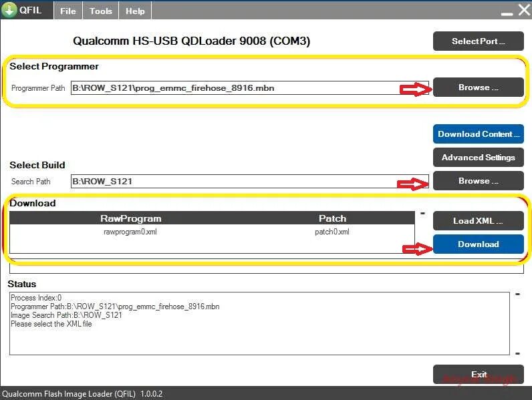Click the QFIL green download logo icon
This screenshot has width=532, height=400.
(9, 9)
